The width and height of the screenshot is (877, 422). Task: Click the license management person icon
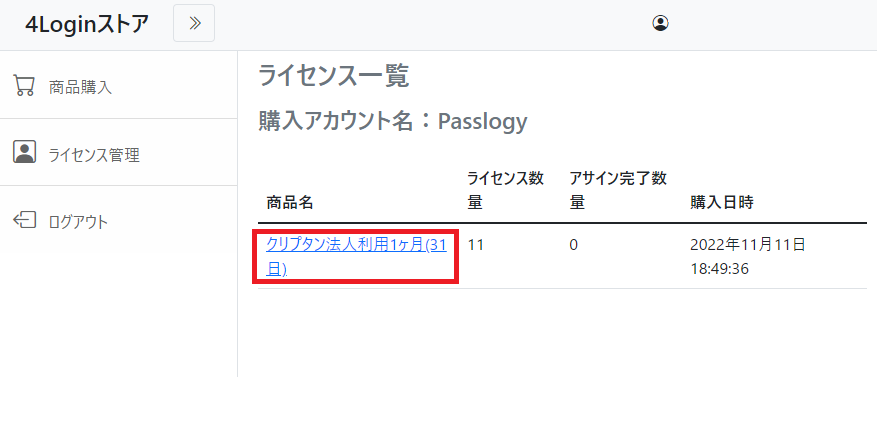[24, 152]
